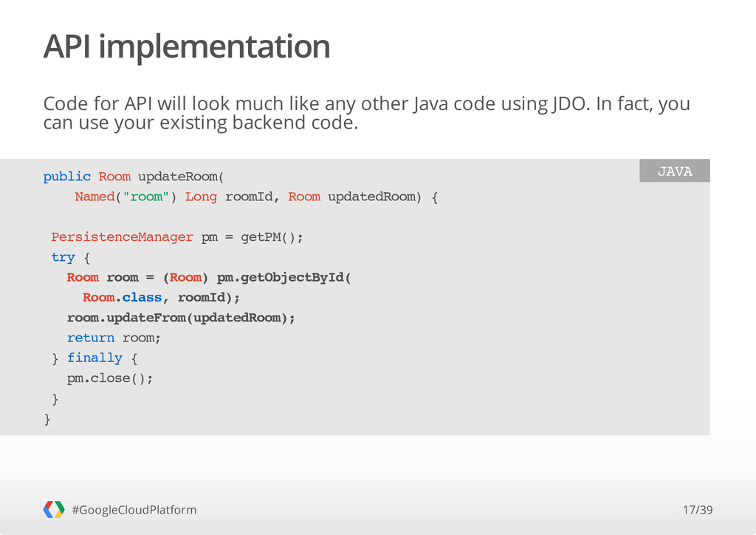Click the JAVA language label
The height and width of the screenshot is (535, 756).
tap(675, 171)
